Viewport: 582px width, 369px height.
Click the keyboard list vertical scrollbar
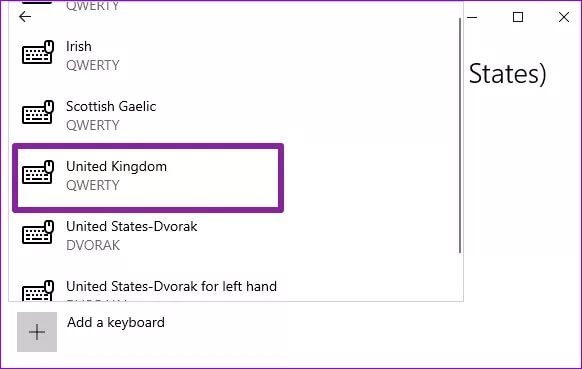pos(460,135)
